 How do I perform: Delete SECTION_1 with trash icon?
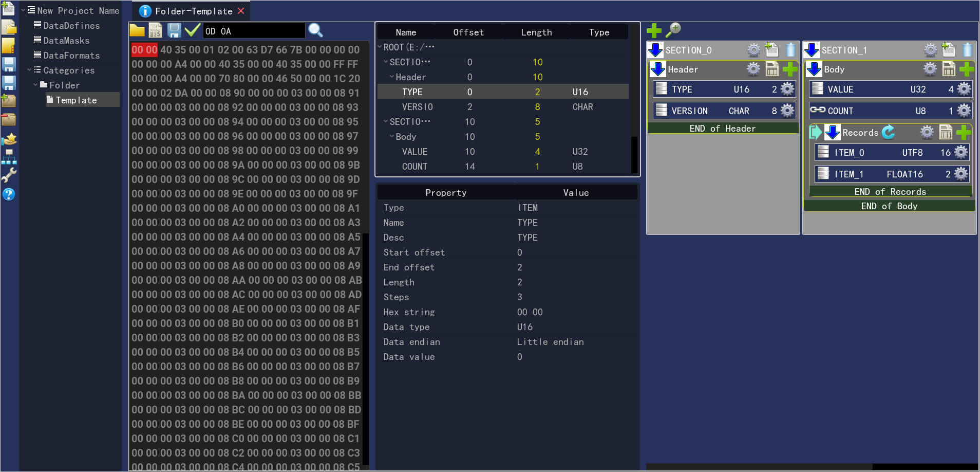[x=967, y=50]
